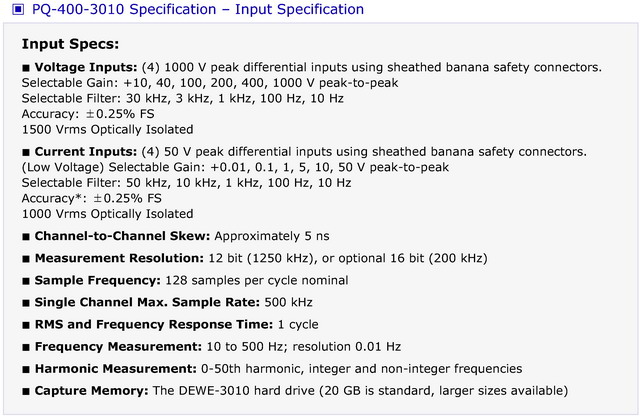This screenshot has width=640, height=417.
Task: Click the Harmonic Measurement label
Action: coord(116,369)
